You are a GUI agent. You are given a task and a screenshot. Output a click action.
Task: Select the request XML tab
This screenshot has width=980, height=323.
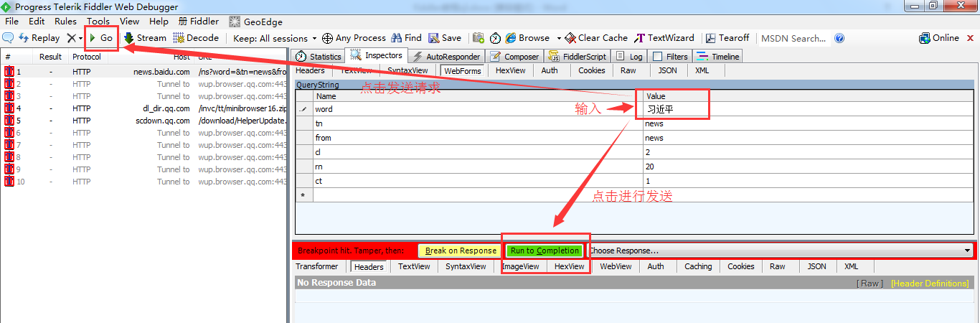[x=702, y=70]
